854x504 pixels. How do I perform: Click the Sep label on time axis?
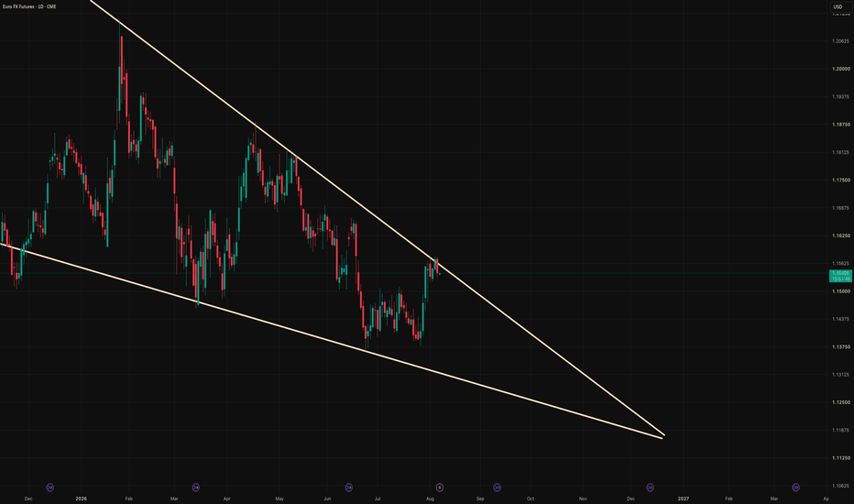click(480, 499)
